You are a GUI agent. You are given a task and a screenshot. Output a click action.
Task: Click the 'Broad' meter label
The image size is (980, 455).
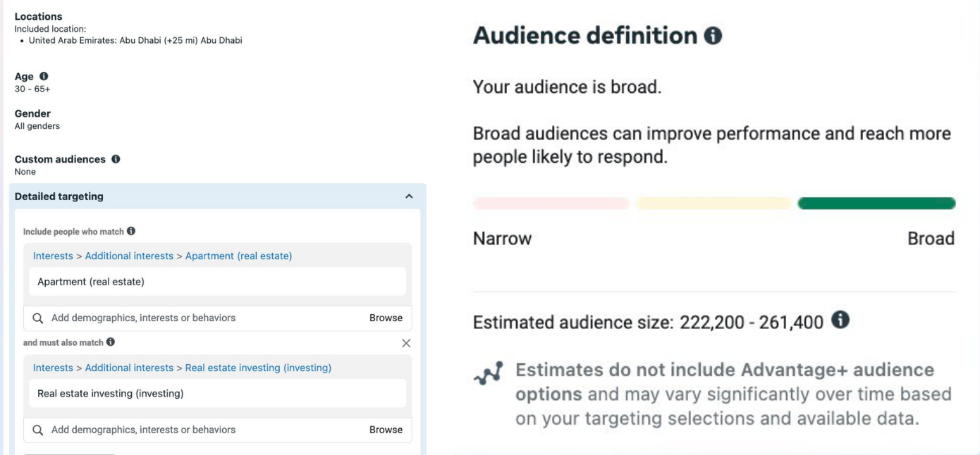[931, 239]
